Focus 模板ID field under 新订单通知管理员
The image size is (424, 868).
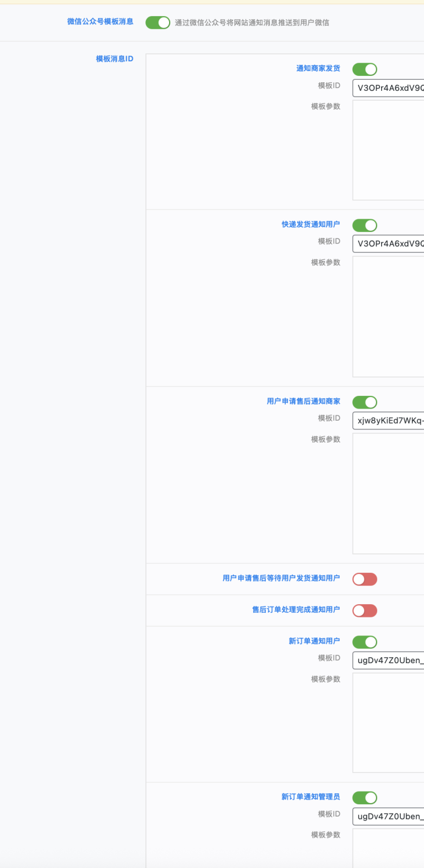[x=388, y=816]
